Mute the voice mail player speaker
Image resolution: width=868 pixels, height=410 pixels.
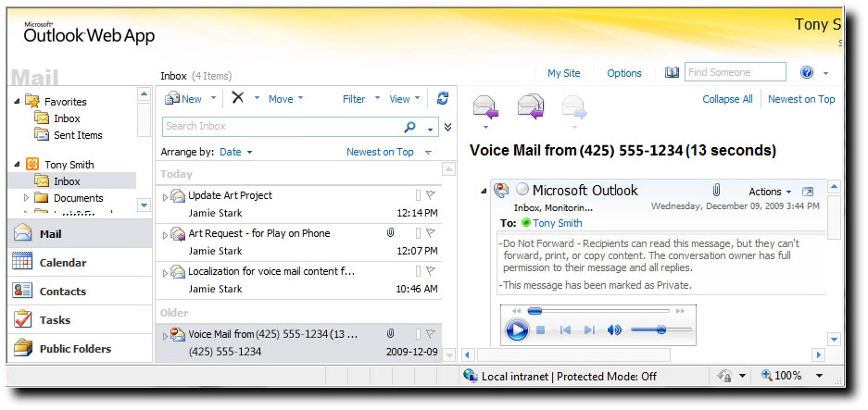614,330
